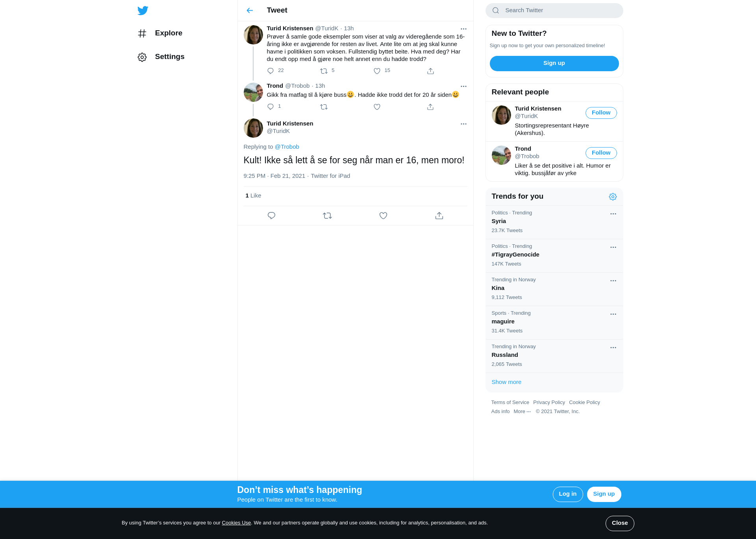This screenshot has width=756, height=539.
Task: Retweet Turid's original tweet
Action: 324,71
